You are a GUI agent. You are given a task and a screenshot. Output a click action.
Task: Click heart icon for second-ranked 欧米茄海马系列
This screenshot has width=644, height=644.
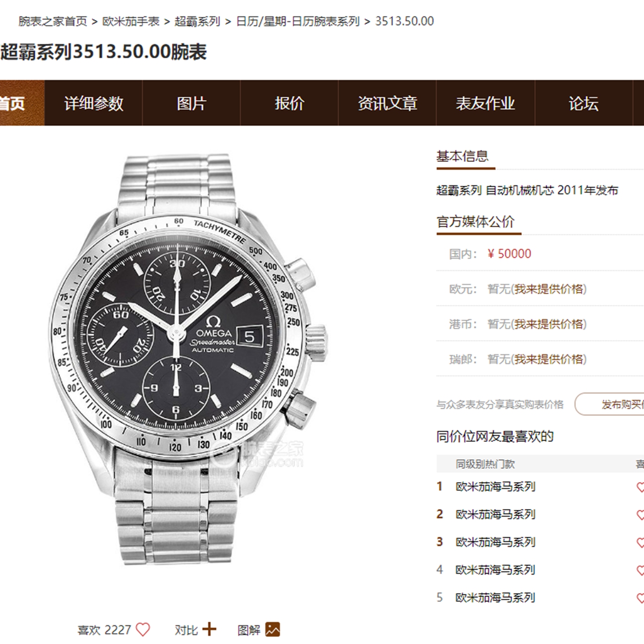tap(640, 515)
